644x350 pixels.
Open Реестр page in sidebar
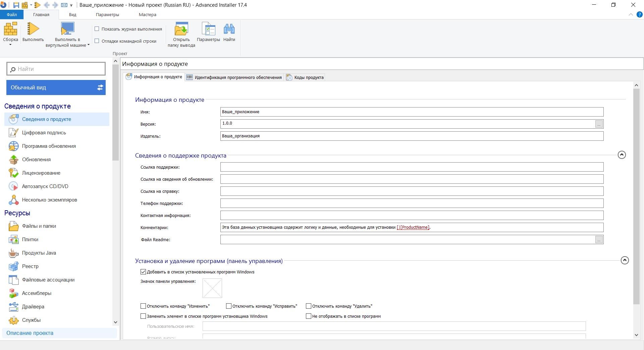pos(30,266)
